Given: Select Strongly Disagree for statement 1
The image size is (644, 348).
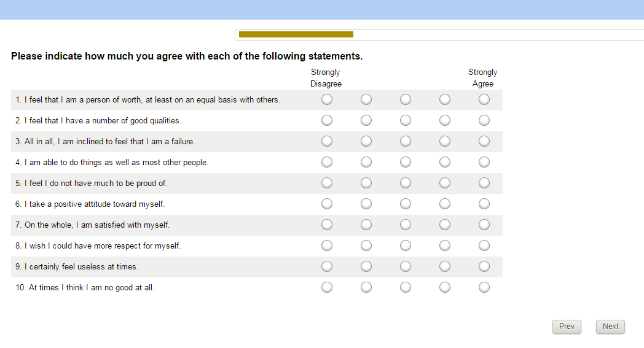Looking at the screenshot, I should [327, 99].
